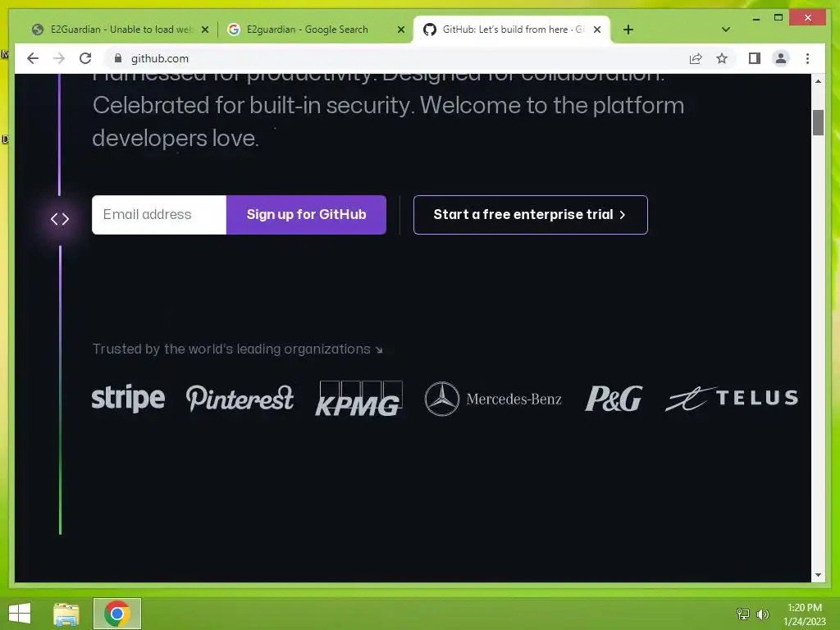Expand the tab search chevron

point(725,30)
